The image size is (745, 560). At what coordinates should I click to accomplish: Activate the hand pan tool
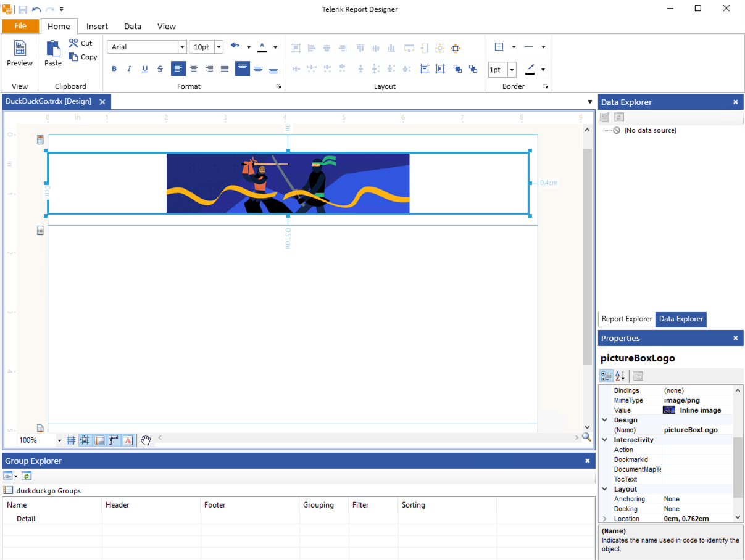click(x=146, y=440)
